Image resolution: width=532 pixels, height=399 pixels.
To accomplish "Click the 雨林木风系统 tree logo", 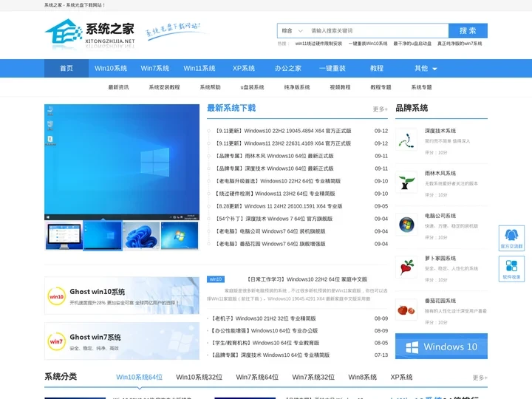I will click(406, 182).
